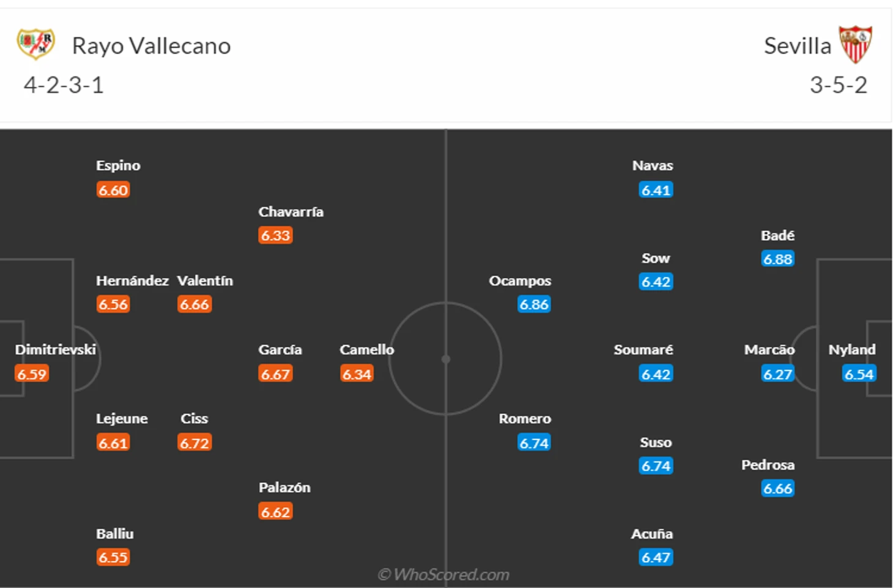This screenshot has height=588, width=893.
Task: Click Chavarría's 6.33 rating badge
Action: coord(275,236)
